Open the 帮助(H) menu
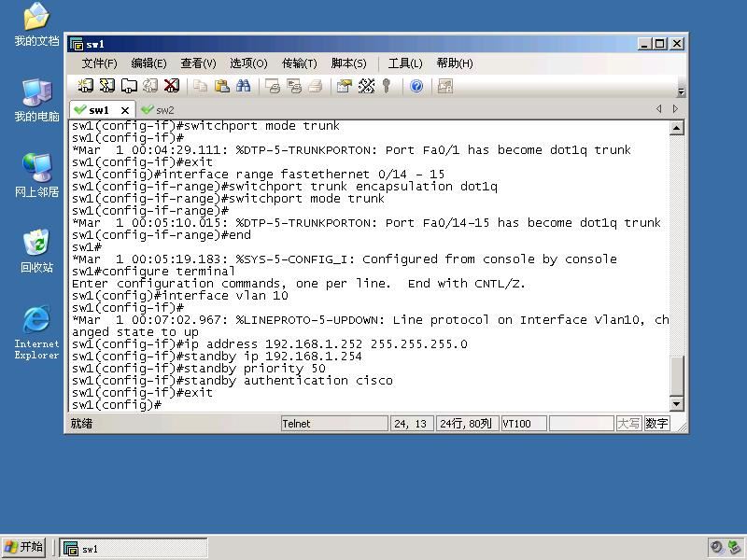 click(455, 63)
